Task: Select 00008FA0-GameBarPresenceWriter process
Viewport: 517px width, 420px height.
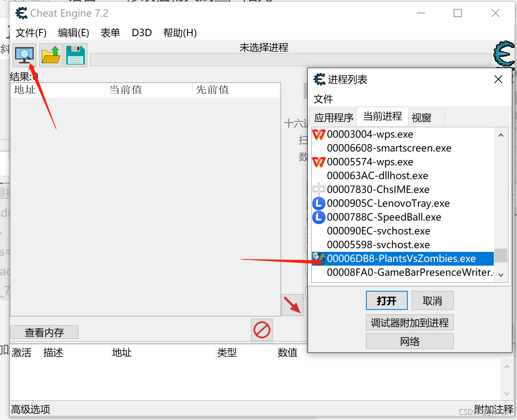Action: pyautogui.click(x=402, y=272)
